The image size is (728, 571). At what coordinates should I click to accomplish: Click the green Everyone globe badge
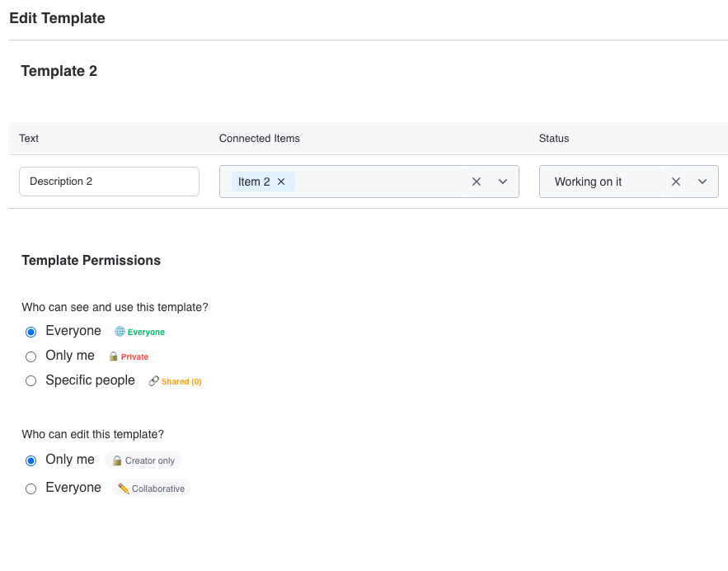tap(140, 333)
